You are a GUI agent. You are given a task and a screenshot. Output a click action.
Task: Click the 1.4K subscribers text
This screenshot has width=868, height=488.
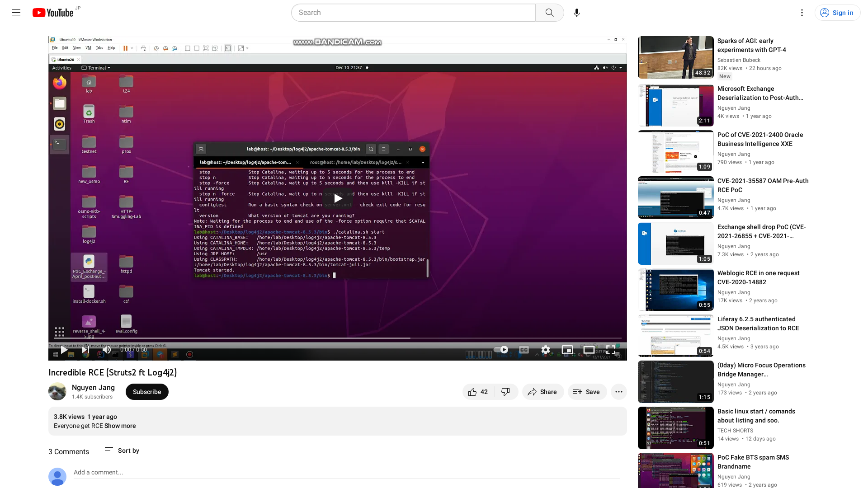pyautogui.click(x=92, y=397)
